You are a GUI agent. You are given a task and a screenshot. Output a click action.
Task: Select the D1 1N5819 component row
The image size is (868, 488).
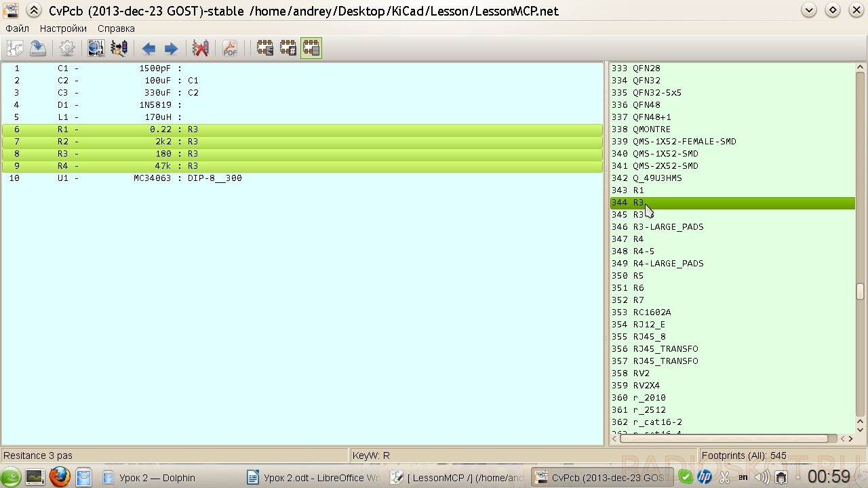click(302, 105)
